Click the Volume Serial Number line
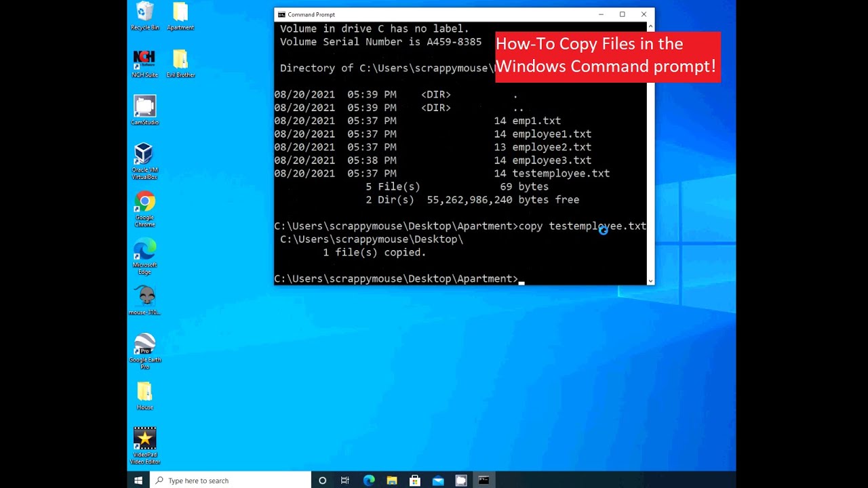 coord(381,42)
